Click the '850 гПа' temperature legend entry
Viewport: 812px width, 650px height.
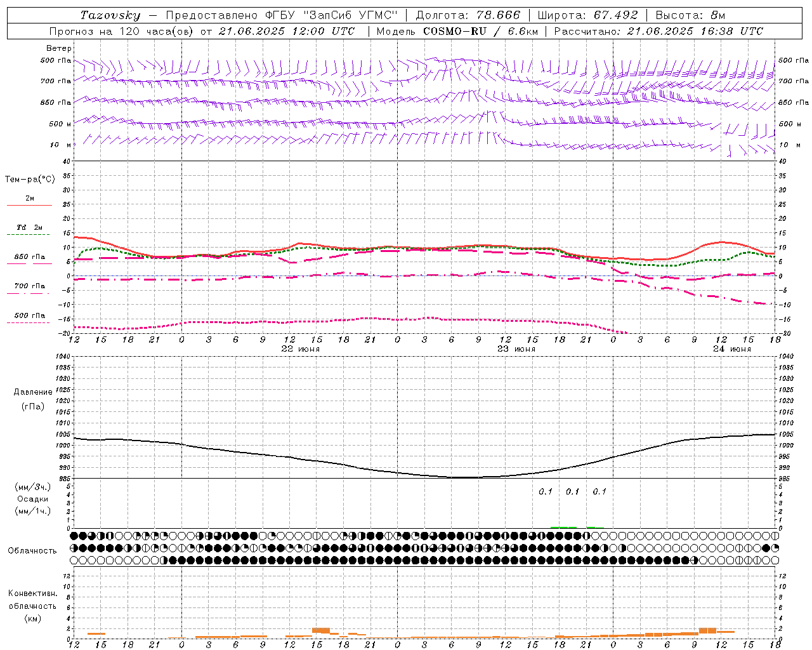click(30, 257)
